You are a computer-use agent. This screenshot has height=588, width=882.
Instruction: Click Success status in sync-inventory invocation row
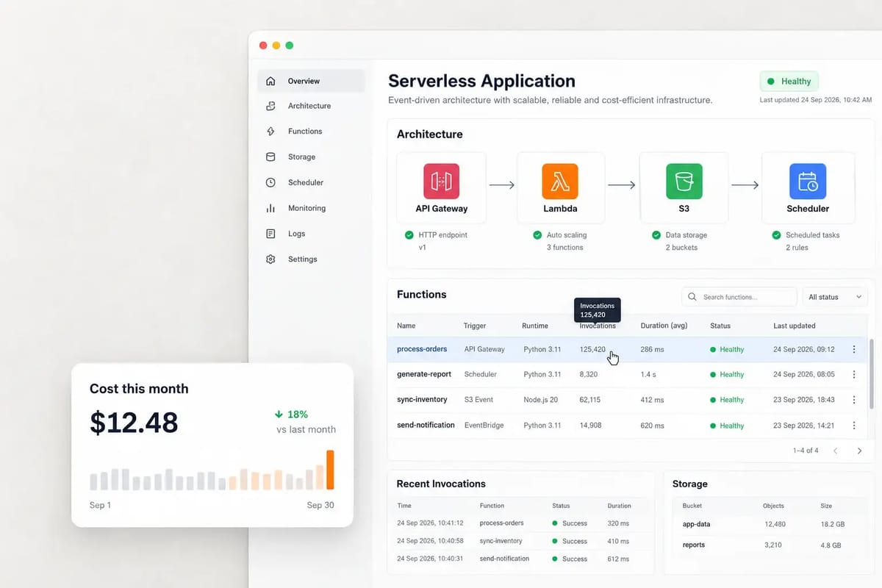[570, 541]
